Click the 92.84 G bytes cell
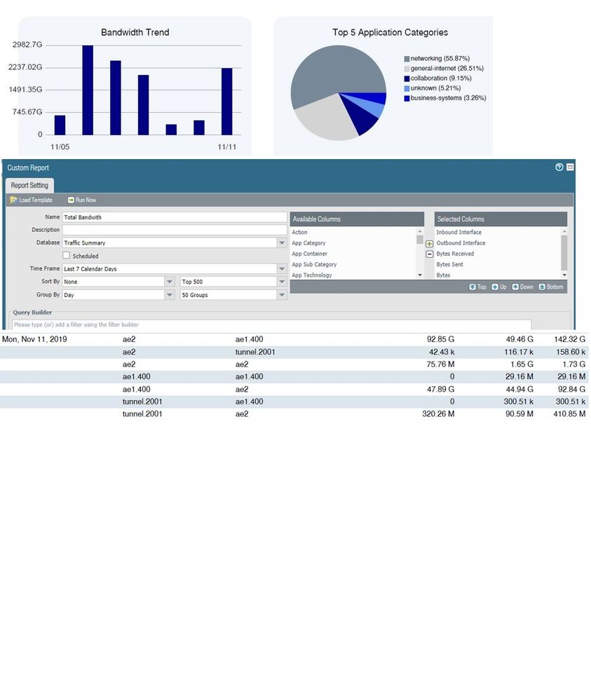 pos(571,390)
